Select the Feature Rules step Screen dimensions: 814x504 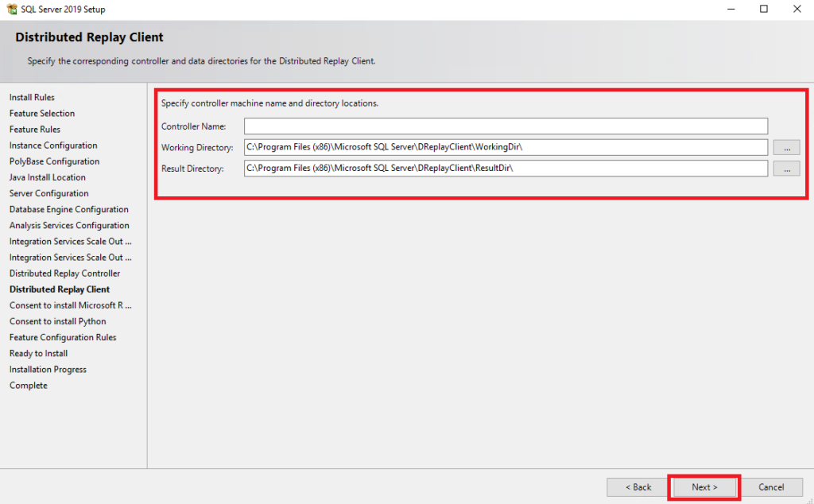[35, 130]
